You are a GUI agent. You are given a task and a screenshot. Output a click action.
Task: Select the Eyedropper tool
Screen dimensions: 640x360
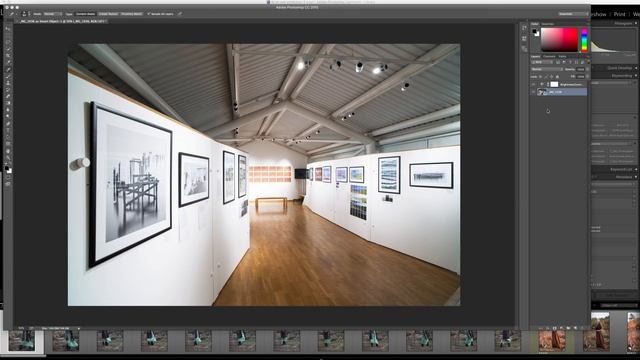[8, 62]
